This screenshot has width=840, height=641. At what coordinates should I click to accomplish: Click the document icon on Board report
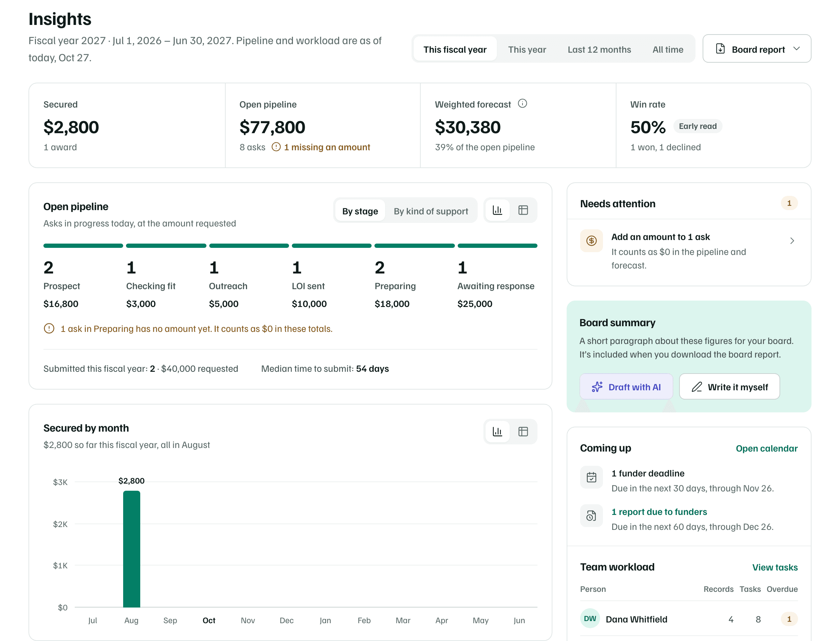720,49
